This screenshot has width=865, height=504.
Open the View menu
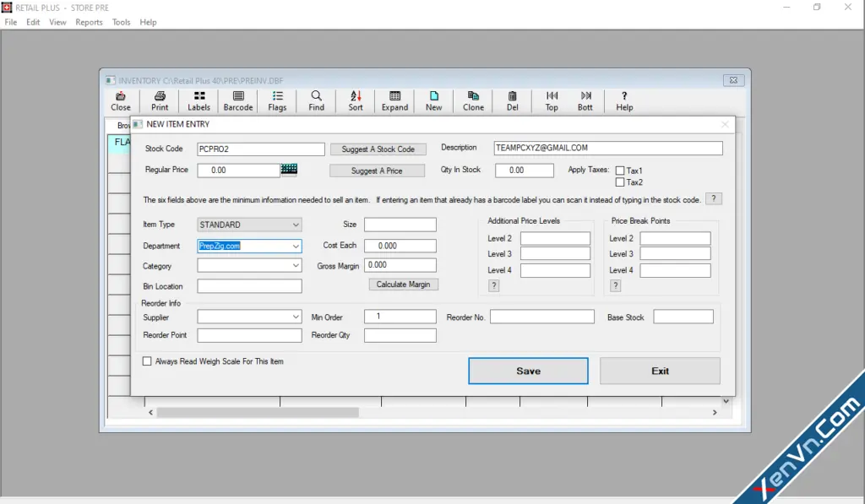57,22
